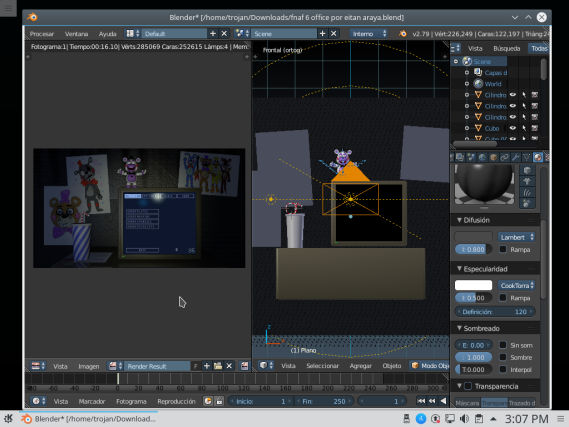Viewport: 569px width, 427px height.
Task: Toggle selectability arrow of the first Cilindro object
Action: (x=524, y=95)
